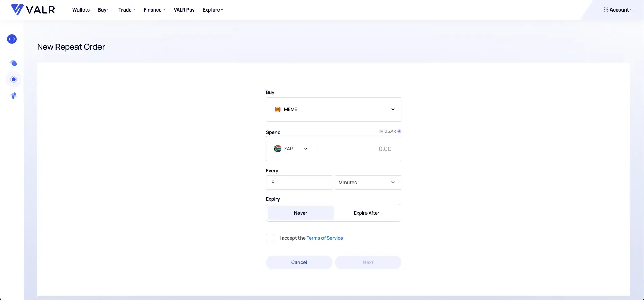This screenshot has height=300, width=644.
Task: Open the pinwheel sidebar icon
Action: point(14,96)
